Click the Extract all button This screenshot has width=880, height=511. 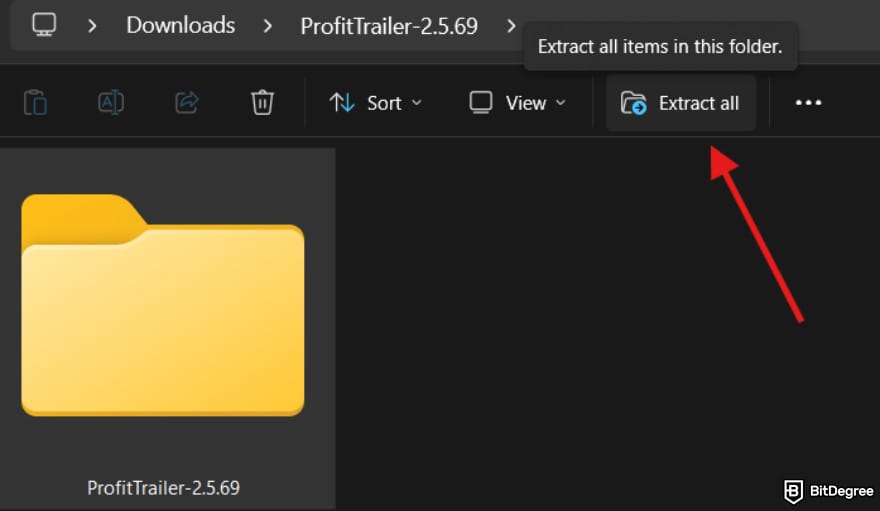coord(680,103)
